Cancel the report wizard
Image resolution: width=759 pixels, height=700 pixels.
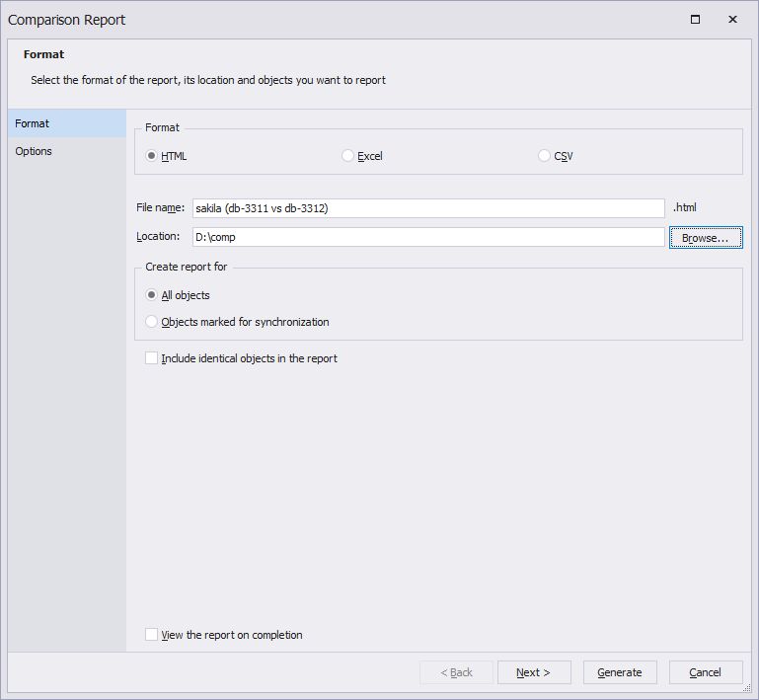(706, 672)
